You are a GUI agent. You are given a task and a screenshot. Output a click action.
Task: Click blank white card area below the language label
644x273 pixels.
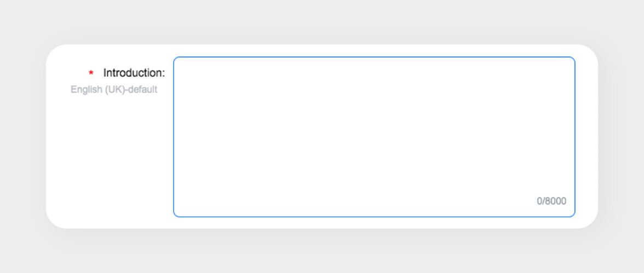pyautogui.click(x=110, y=164)
